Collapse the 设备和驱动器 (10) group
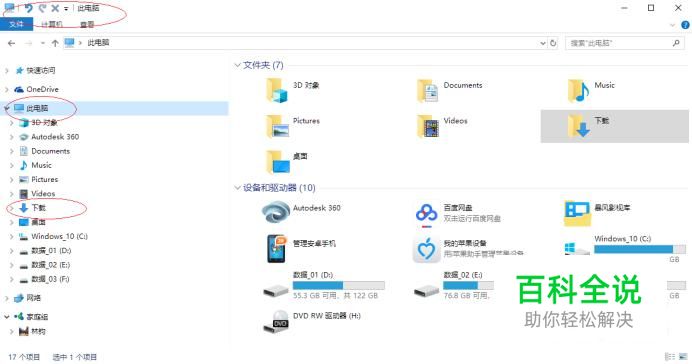This screenshot has width=692, height=364. click(237, 188)
